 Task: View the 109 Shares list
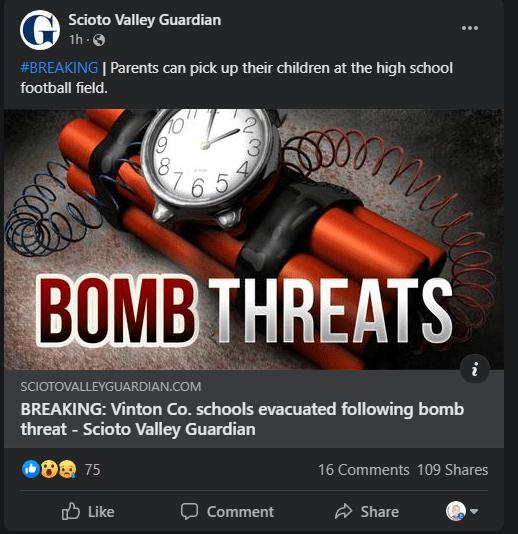pos(453,470)
